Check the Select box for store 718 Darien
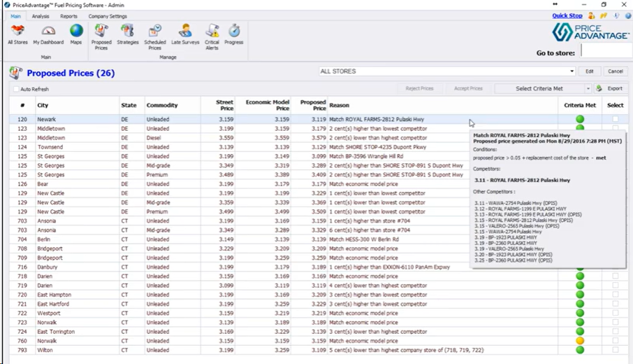The image size is (633, 364). click(x=615, y=276)
